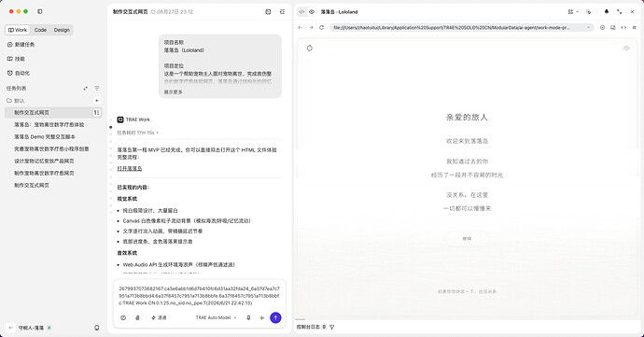
Task: Click the bell icon in preview header
Action: point(607,12)
